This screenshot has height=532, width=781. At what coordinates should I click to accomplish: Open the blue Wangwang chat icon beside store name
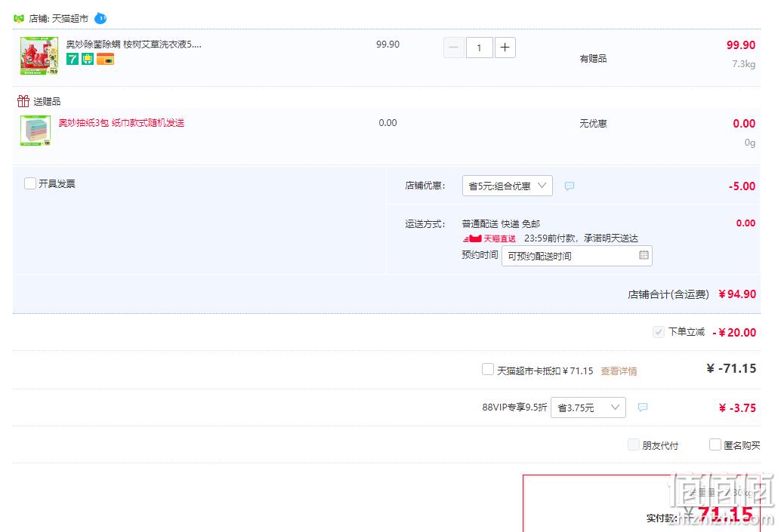pos(100,18)
